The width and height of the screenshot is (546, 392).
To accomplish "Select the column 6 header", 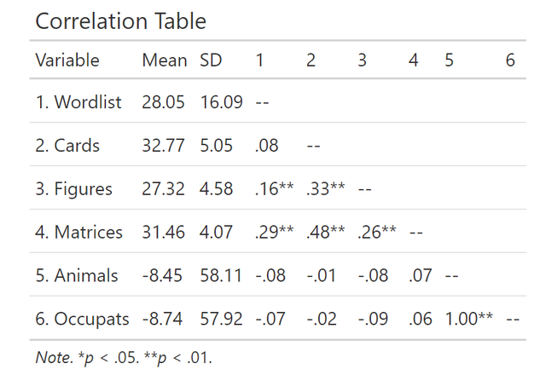I will [x=510, y=61].
